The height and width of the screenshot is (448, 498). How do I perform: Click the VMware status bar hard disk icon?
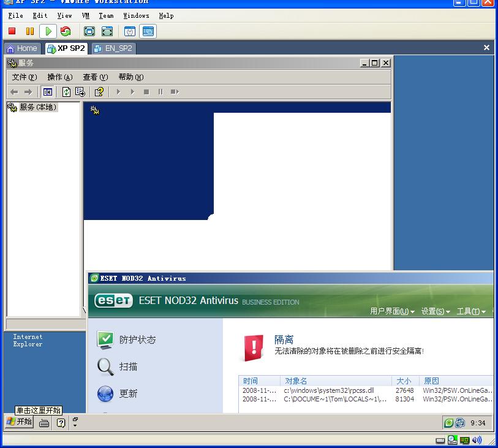[440, 441]
